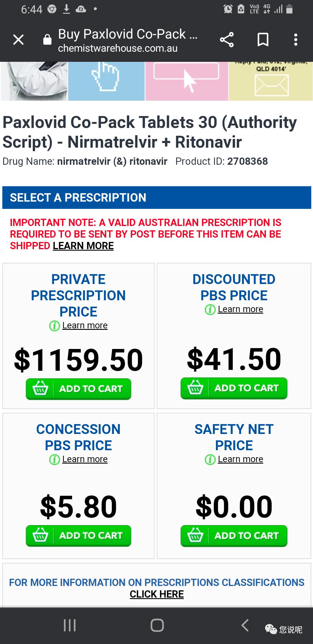The height and width of the screenshot is (644, 313).
Task: Click info icon under Private Prescription Price
Action: (54, 326)
